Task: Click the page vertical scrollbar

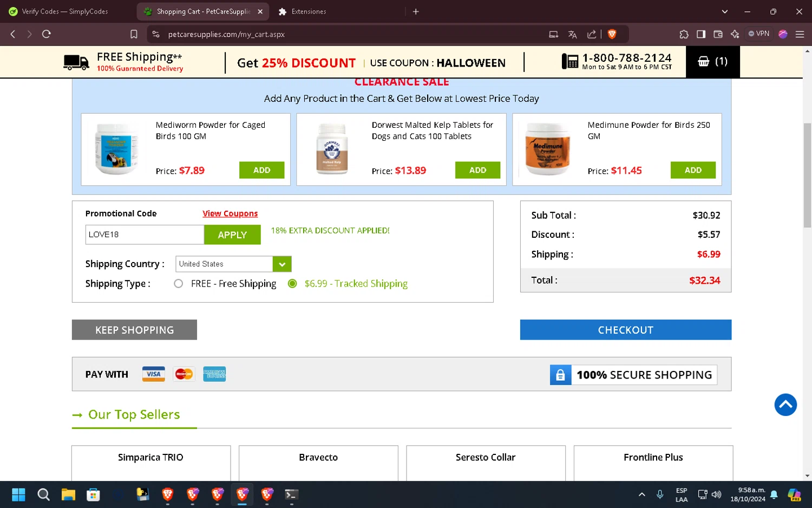Action: click(807, 175)
